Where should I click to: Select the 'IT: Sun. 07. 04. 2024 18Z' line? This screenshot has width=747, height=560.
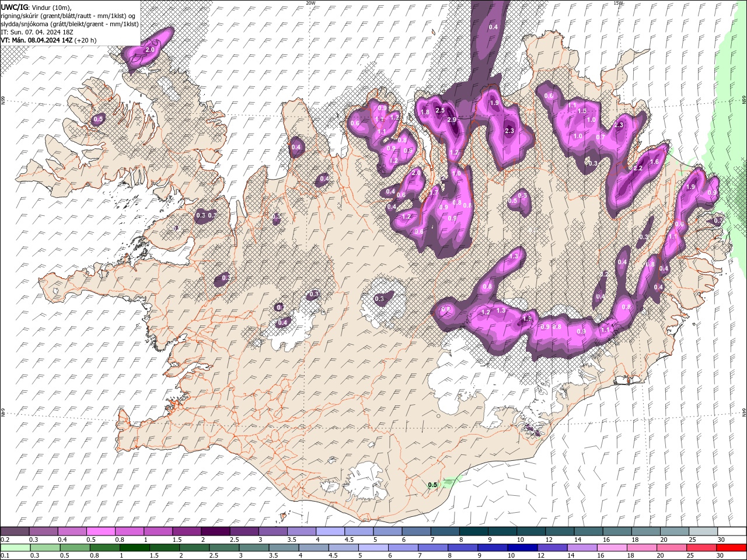click(37, 32)
